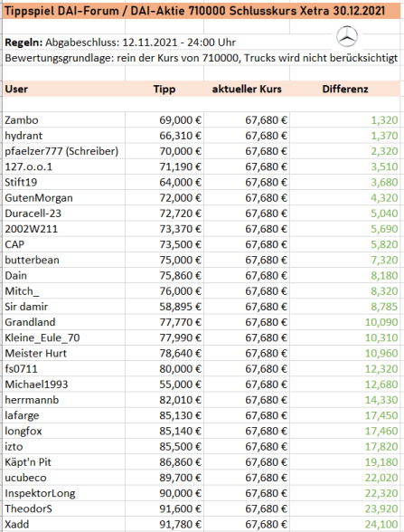Click the difference value '23,920'
Viewport: 404px width, 532px height.
(381, 508)
